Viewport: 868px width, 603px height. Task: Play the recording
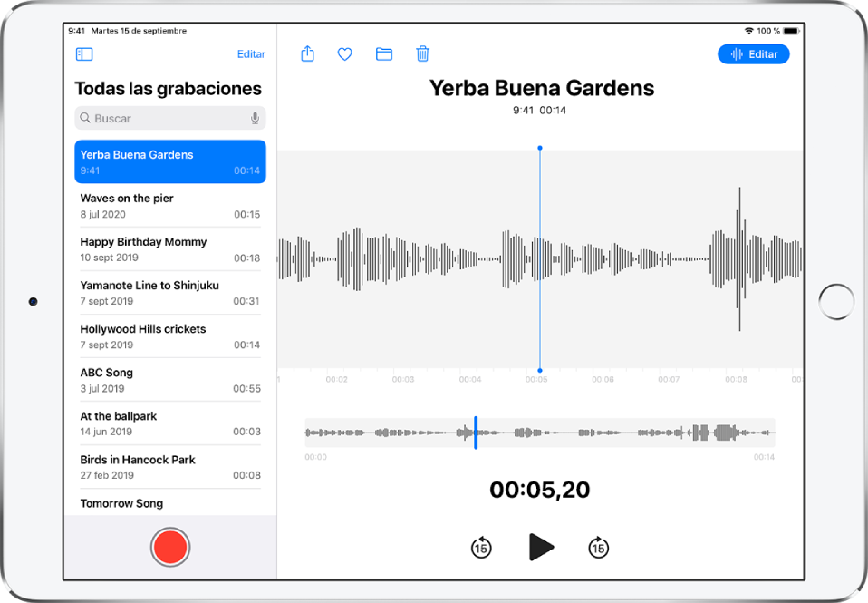click(x=541, y=548)
